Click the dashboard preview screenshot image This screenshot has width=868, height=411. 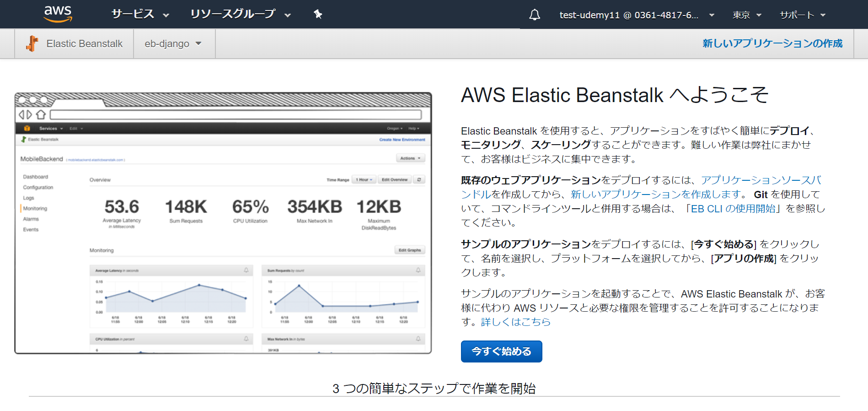(223, 223)
